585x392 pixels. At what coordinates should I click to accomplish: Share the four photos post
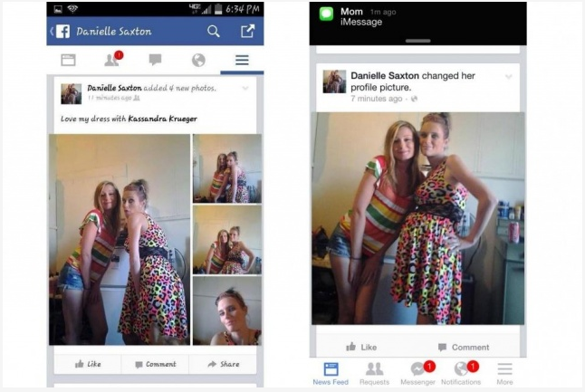223,364
